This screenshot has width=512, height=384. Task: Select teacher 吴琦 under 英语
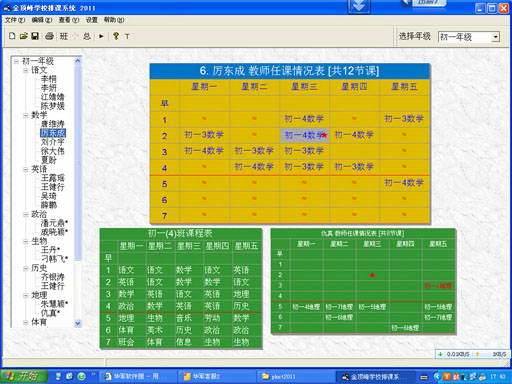click(x=49, y=196)
